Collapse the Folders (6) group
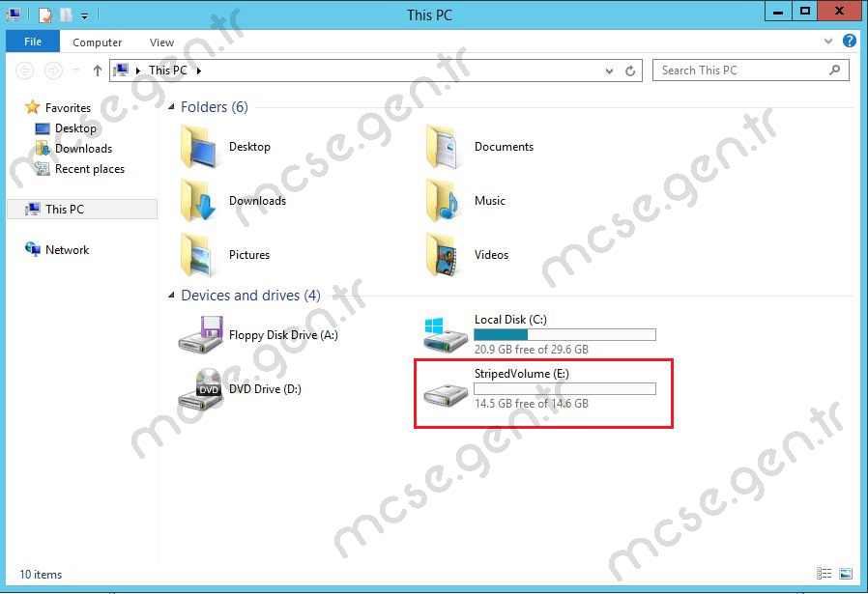 (x=171, y=107)
